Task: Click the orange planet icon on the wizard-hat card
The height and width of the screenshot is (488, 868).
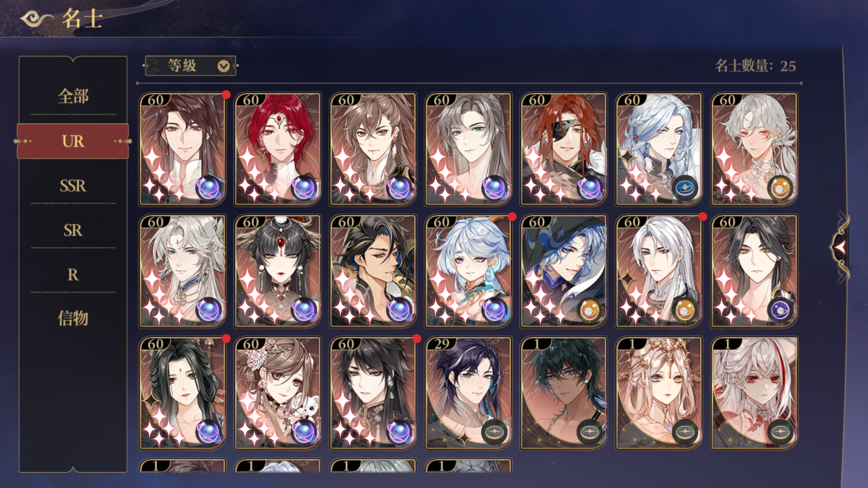Action: (590, 310)
